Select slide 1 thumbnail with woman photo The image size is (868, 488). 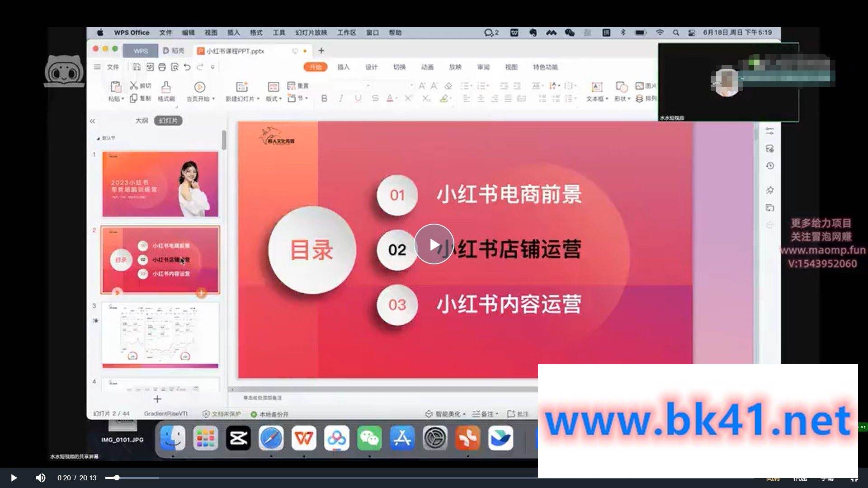coord(160,184)
